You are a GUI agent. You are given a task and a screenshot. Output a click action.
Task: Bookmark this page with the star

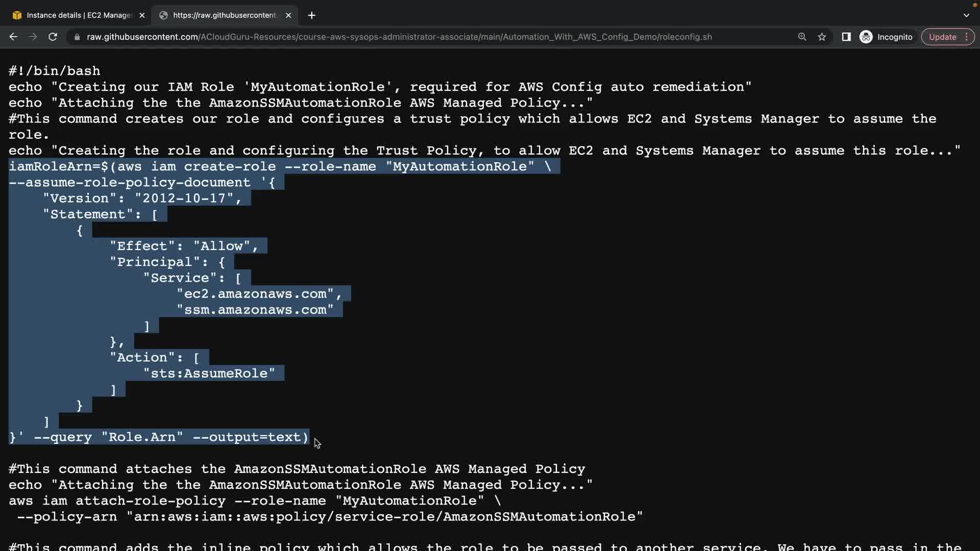(x=822, y=37)
